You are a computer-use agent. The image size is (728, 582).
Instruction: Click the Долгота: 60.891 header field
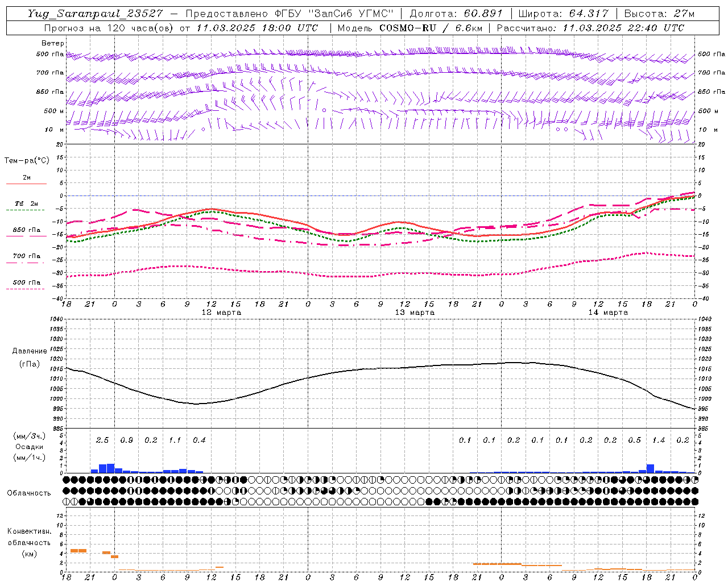[x=456, y=14]
